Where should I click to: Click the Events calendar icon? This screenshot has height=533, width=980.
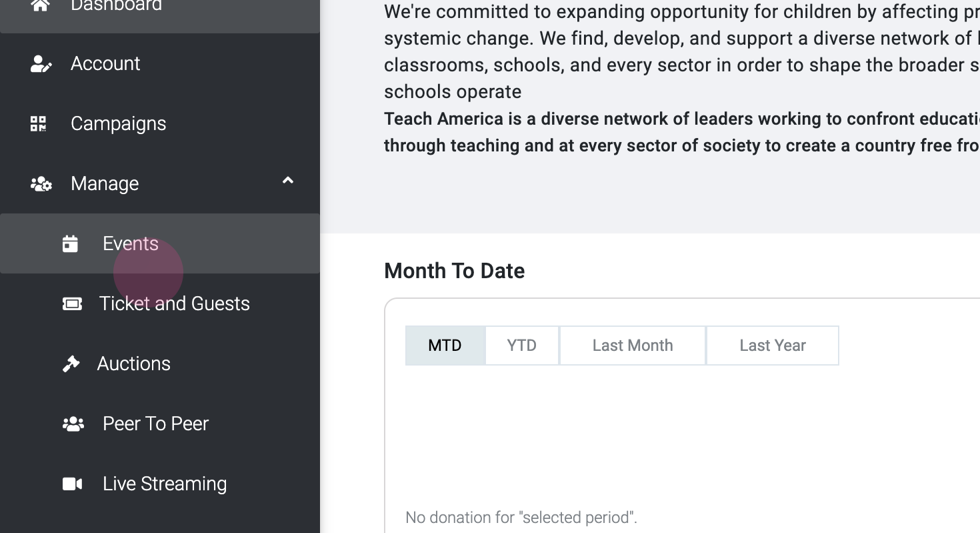click(x=70, y=244)
